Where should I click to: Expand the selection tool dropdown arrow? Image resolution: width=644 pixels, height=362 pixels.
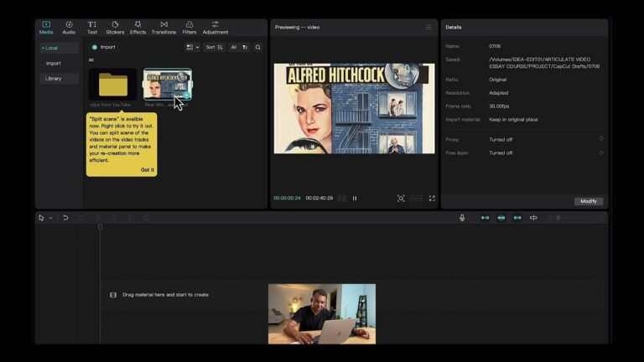(50, 218)
